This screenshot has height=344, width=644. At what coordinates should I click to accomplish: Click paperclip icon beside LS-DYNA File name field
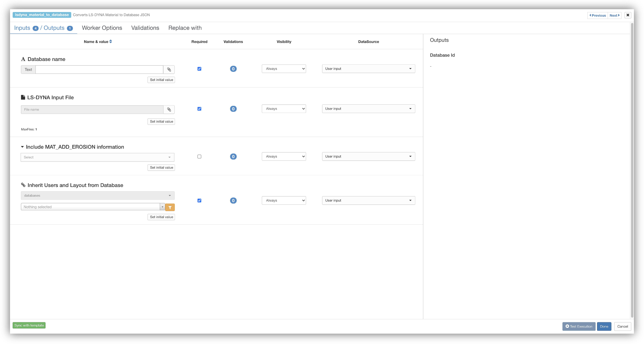pos(169,109)
